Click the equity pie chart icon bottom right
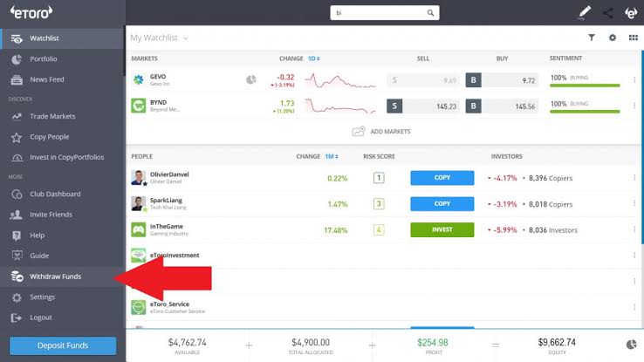This screenshot has width=644, height=362. coord(631,345)
